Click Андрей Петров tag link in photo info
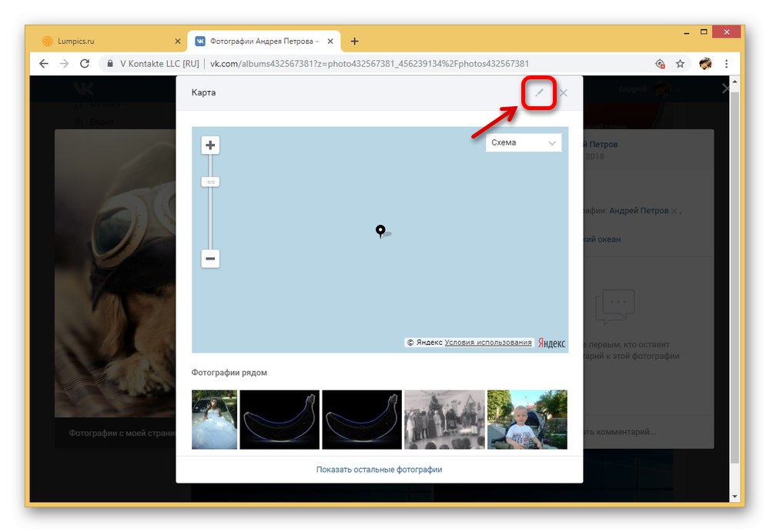 point(638,210)
